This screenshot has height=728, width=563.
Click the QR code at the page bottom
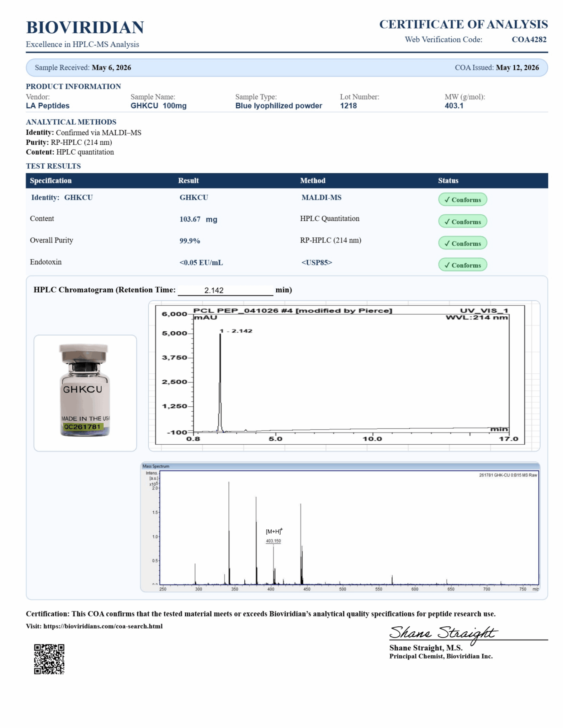49,659
